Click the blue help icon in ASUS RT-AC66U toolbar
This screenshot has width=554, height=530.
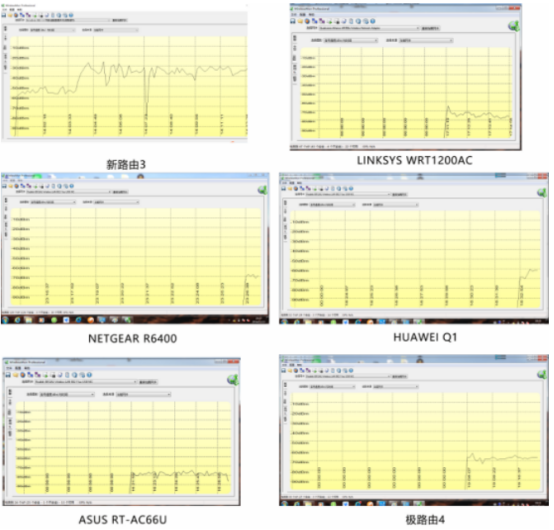coord(89,375)
